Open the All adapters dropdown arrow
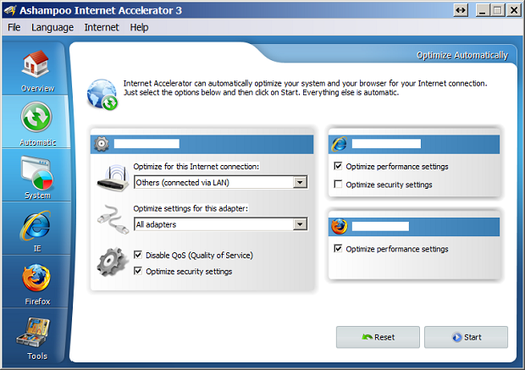The height and width of the screenshot is (370, 525). point(300,224)
